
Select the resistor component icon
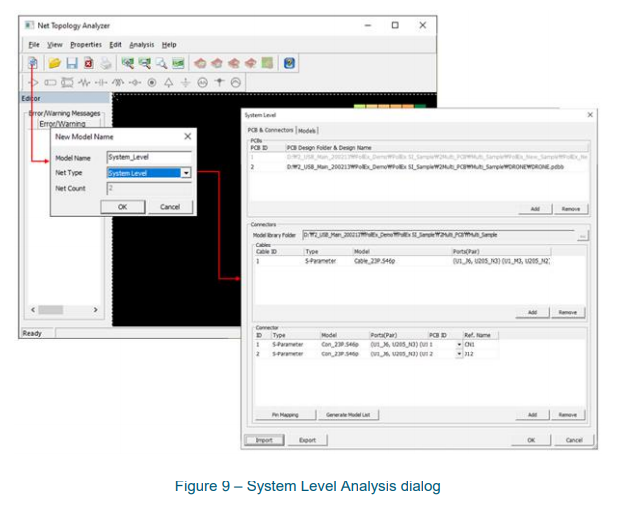tap(84, 83)
